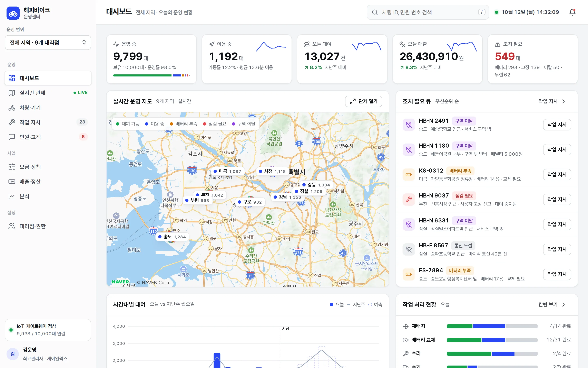588x368 pixels.
Task: Click the 관제 열기 button
Action: (x=363, y=101)
